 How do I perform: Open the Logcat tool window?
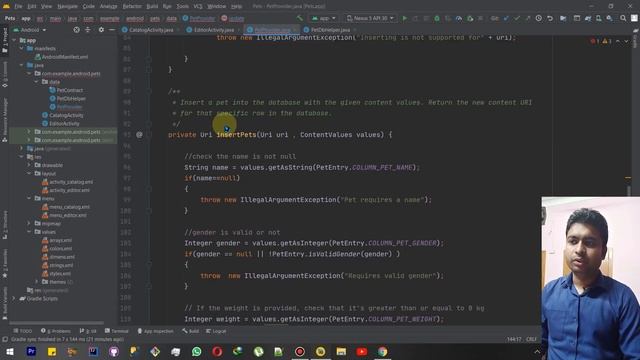point(216,331)
